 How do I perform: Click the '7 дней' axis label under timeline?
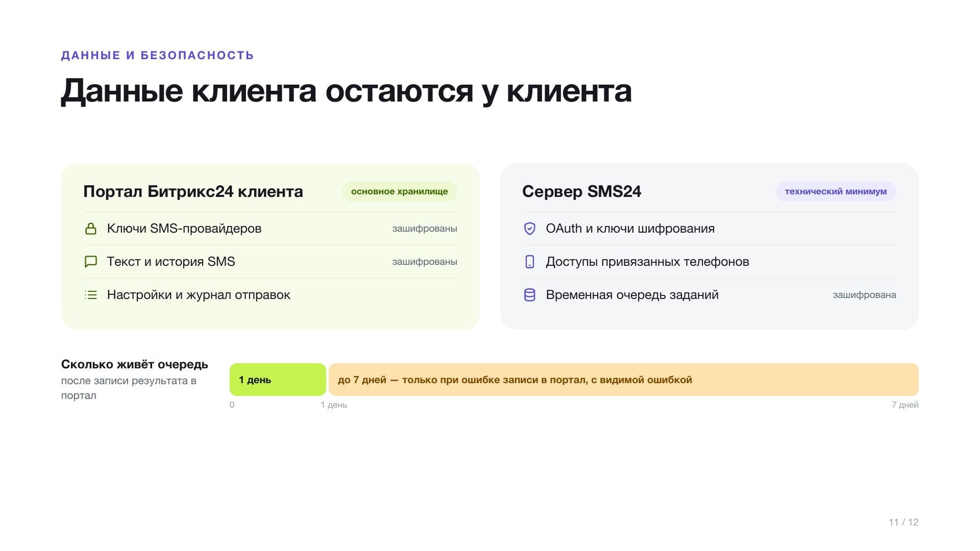pyautogui.click(x=905, y=405)
